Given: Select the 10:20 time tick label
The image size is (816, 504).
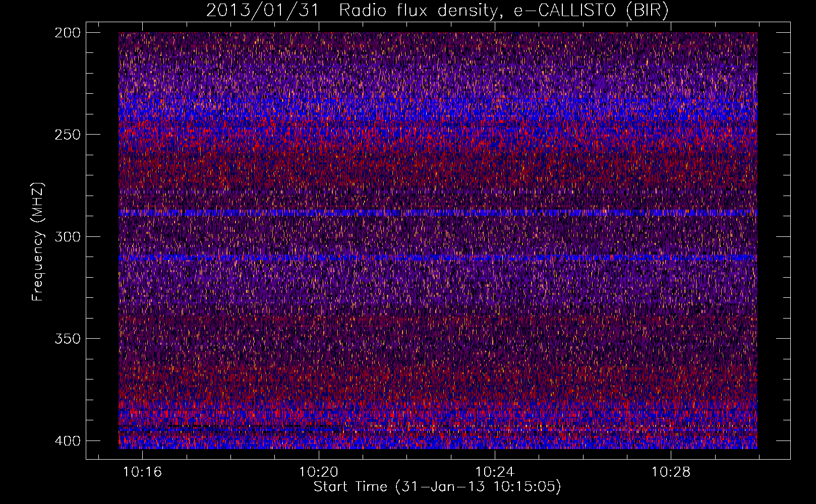Looking at the screenshot, I should [x=319, y=472].
